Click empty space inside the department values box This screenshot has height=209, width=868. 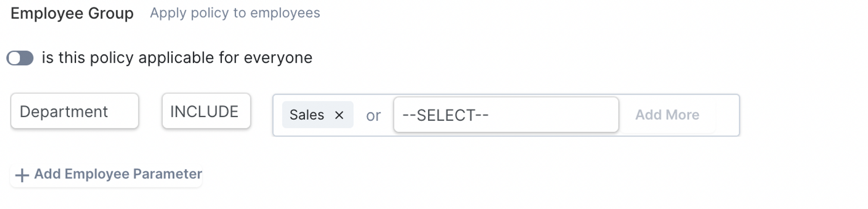click(727, 115)
